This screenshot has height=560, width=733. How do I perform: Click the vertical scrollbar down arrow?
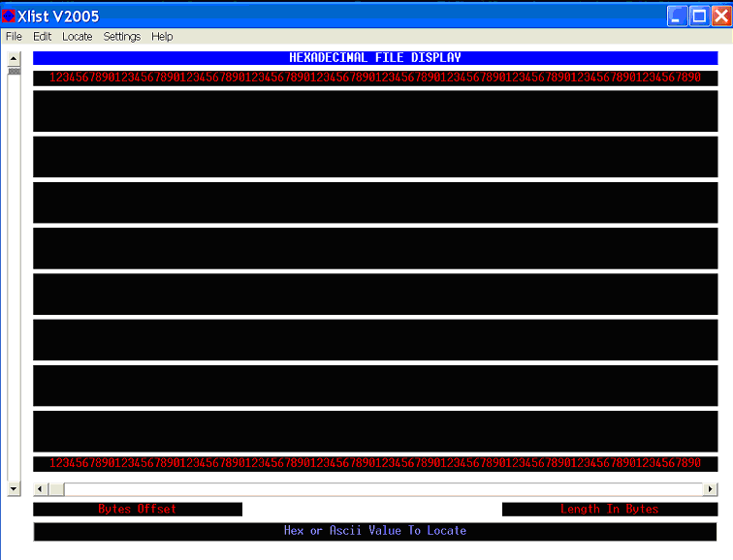[x=14, y=488]
